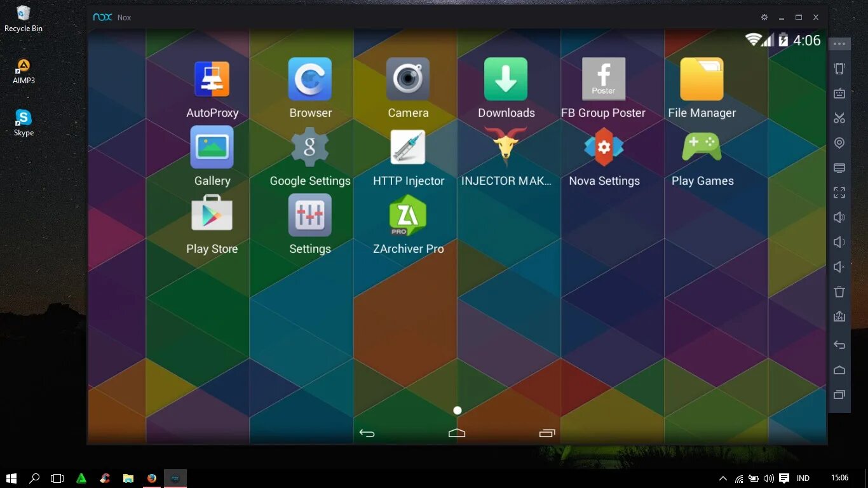Viewport: 868px width, 488px height.
Task: Mute sound using Nox sidebar icon
Action: point(839,267)
